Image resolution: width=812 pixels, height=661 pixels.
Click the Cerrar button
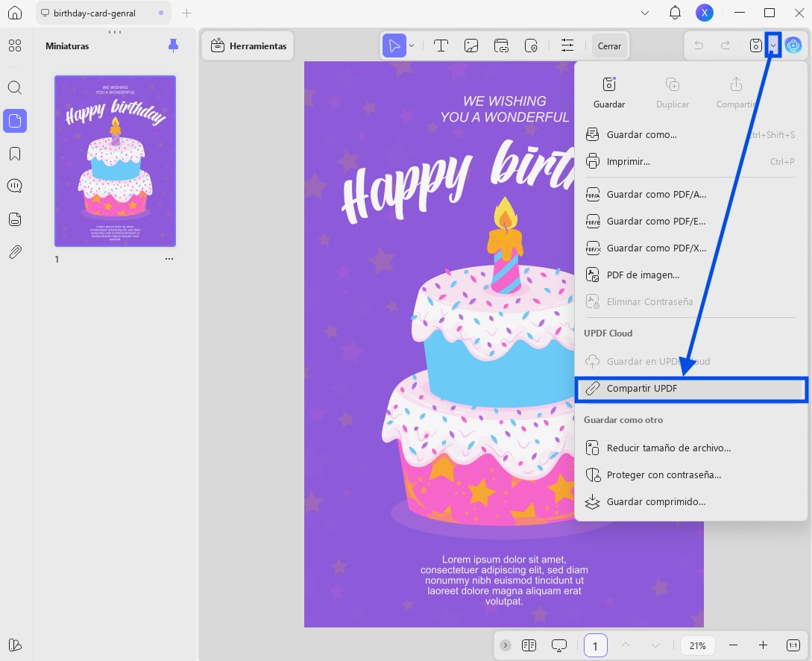point(609,46)
